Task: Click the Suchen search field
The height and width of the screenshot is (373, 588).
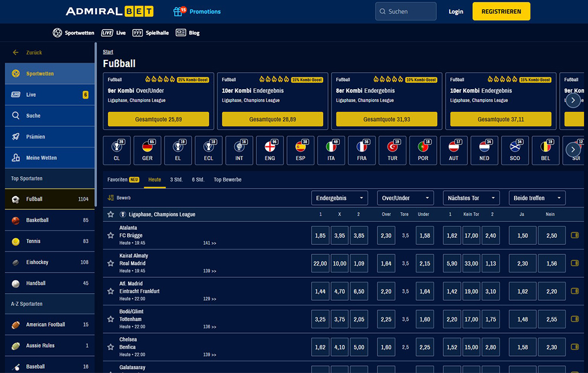Action: [x=406, y=12]
